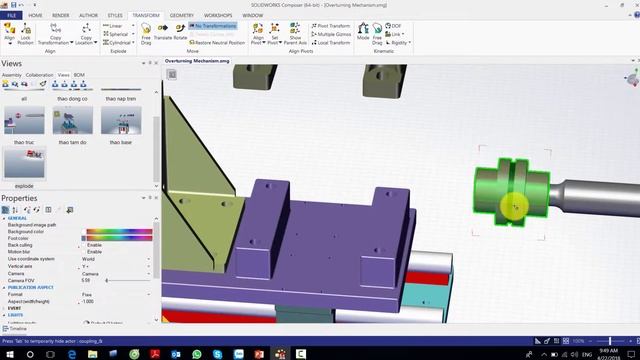
Task: Open WhatsApp from the Windows taskbar
Action: pos(197,354)
